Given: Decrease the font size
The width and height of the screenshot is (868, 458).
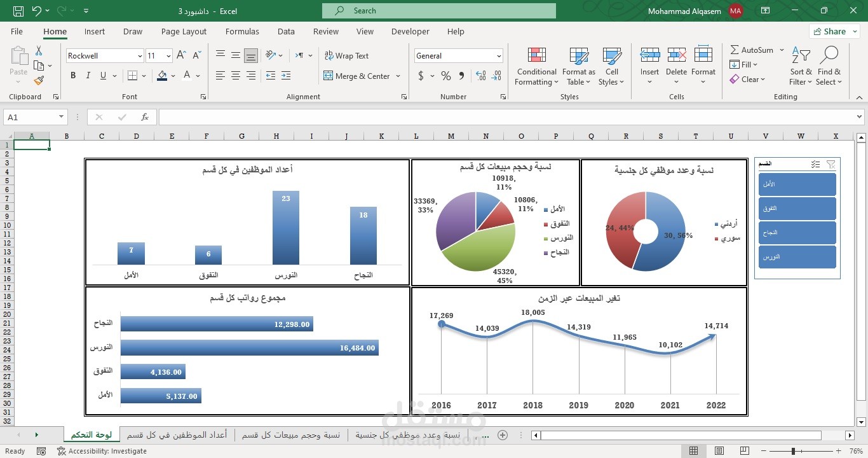Looking at the screenshot, I should 196,56.
